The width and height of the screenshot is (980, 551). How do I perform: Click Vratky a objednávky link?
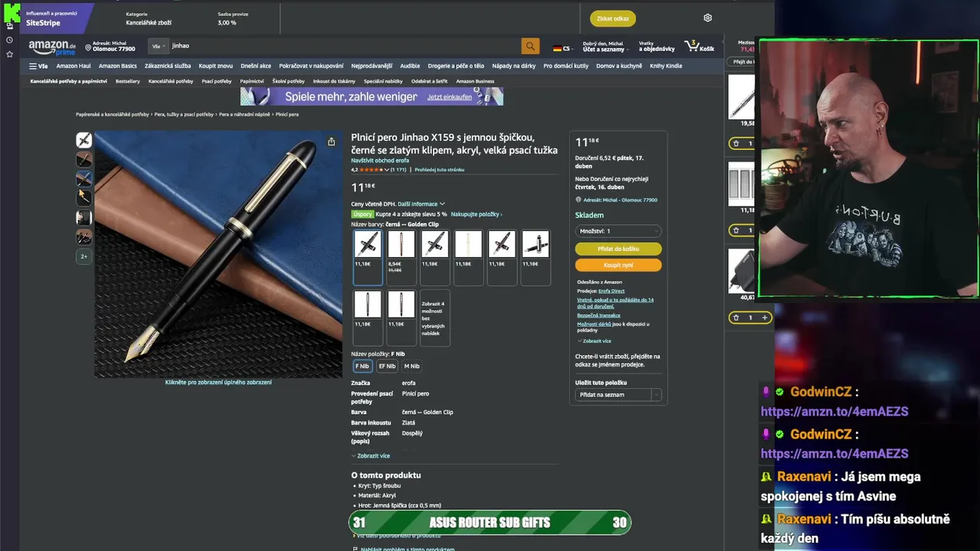pos(657,47)
